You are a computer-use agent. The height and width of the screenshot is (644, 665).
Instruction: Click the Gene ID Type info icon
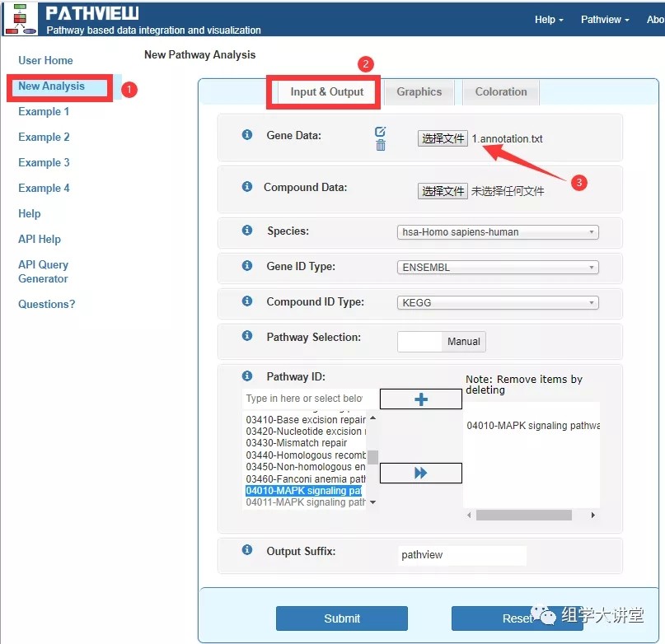[247, 265]
